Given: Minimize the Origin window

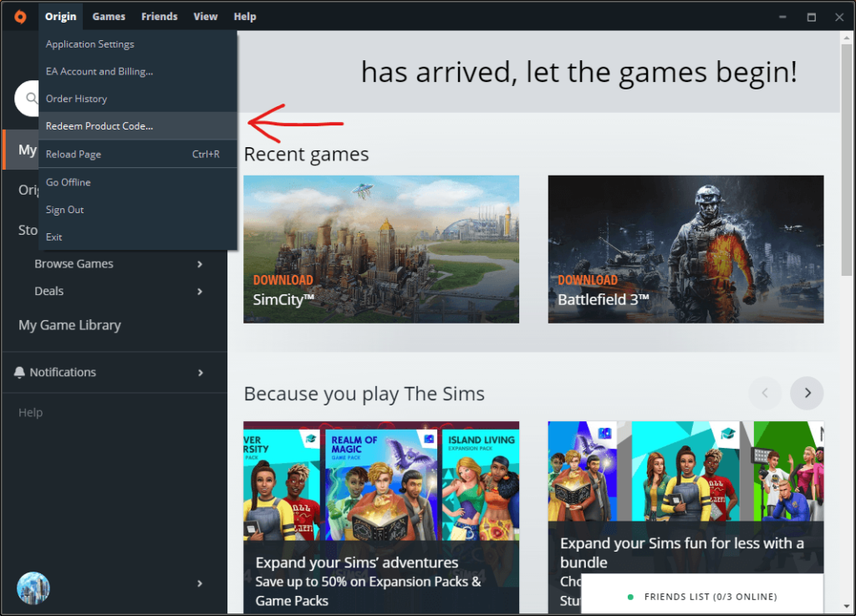Looking at the screenshot, I should [x=782, y=17].
